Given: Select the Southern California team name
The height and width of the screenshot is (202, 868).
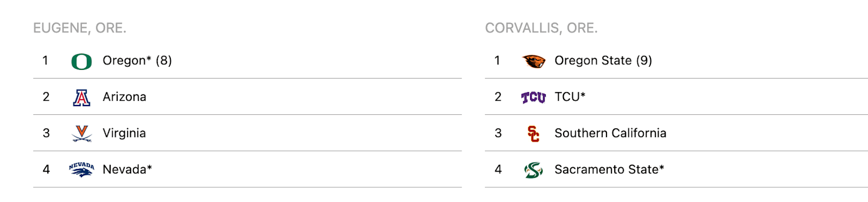Looking at the screenshot, I should tap(610, 133).
